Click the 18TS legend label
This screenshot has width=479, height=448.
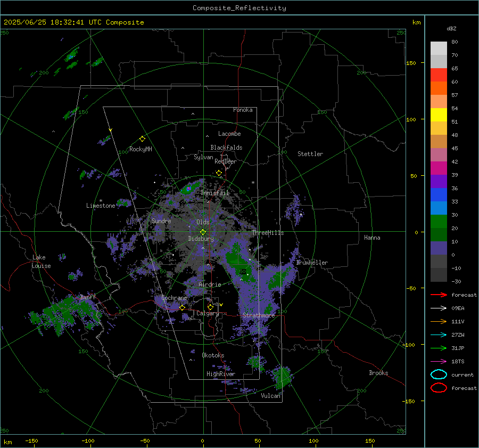[x=458, y=362]
